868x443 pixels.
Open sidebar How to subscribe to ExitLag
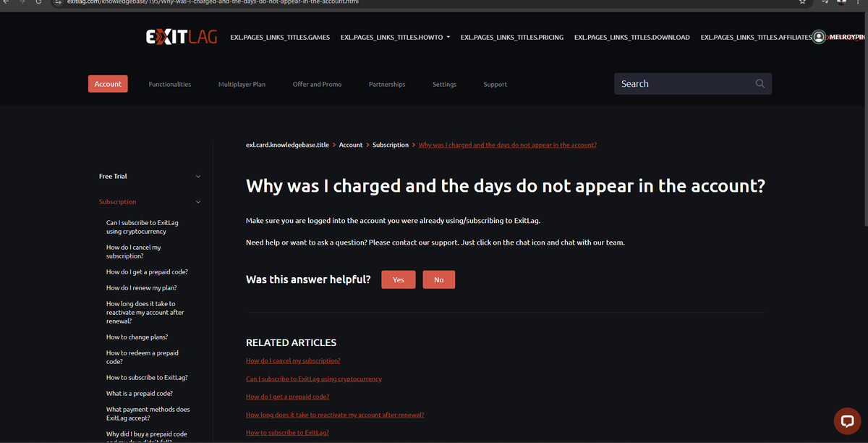147,378
